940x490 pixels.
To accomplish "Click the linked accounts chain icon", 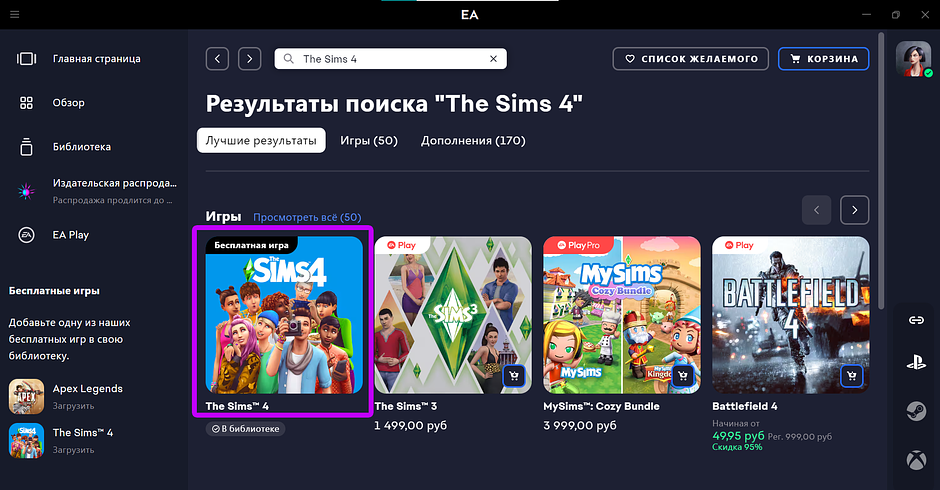I will 916,320.
